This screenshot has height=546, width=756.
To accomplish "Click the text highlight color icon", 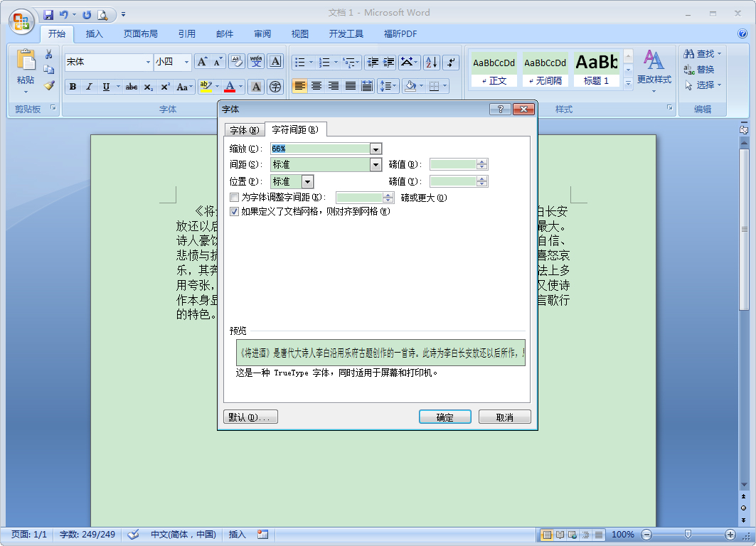I will click(x=204, y=86).
